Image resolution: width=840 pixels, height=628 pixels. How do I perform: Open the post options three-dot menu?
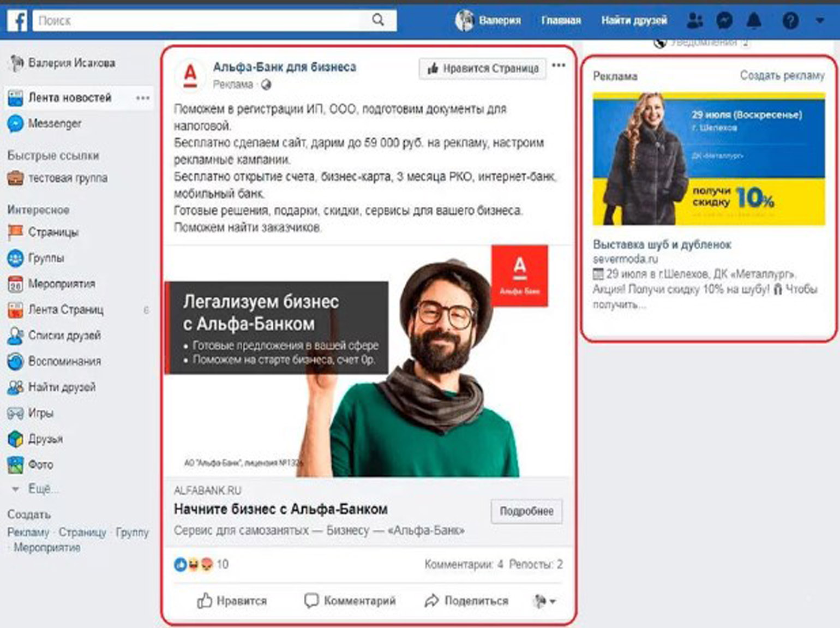[x=559, y=65]
